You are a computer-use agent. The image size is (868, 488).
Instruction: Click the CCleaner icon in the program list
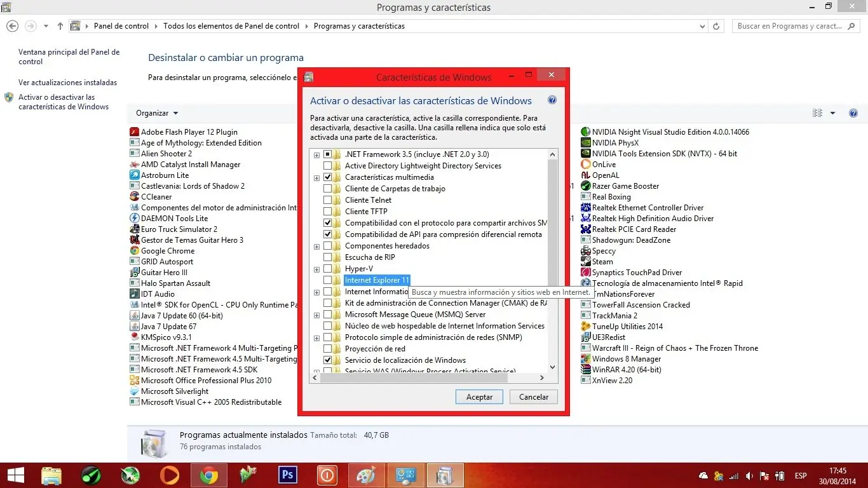(135, 197)
